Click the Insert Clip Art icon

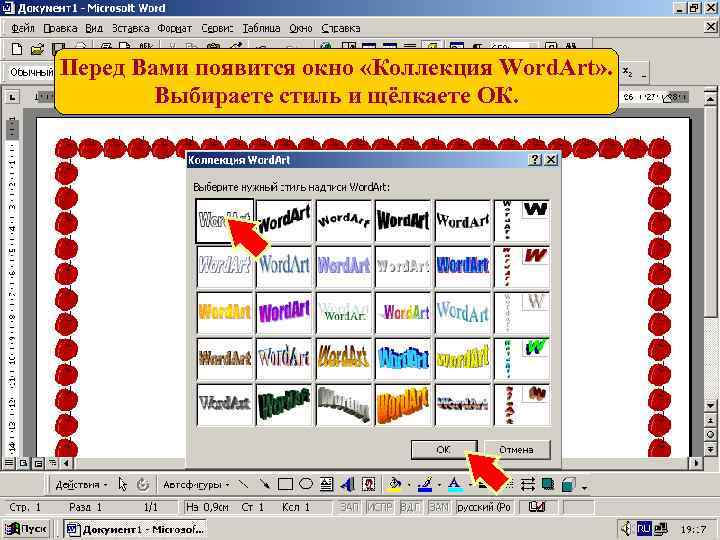click(x=369, y=484)
